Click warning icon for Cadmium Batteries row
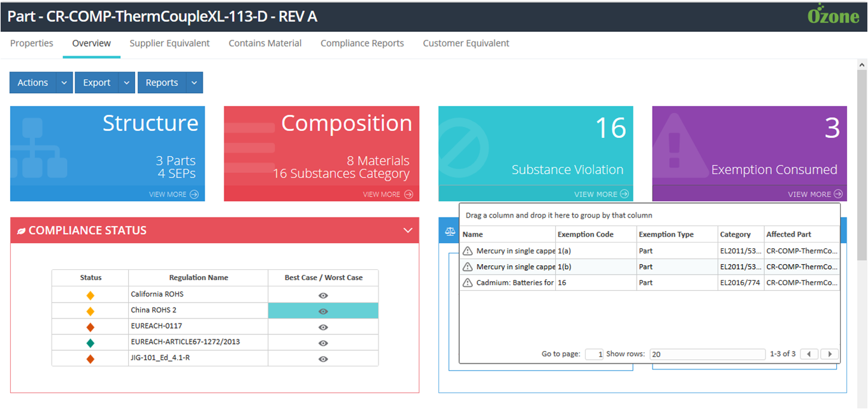The height and width of the screenshot is (409, 868). [x=468, y=283]
